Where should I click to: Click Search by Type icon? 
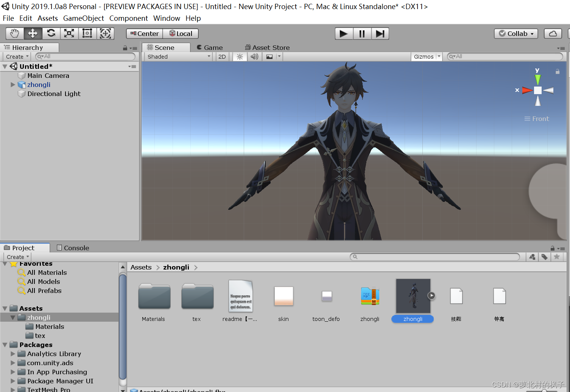pos(532,257)
